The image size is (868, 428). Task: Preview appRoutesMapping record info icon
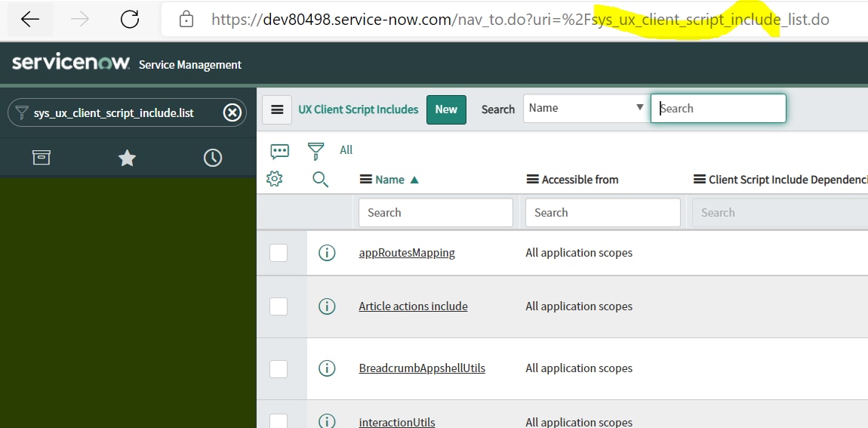(x=327, y=253)
